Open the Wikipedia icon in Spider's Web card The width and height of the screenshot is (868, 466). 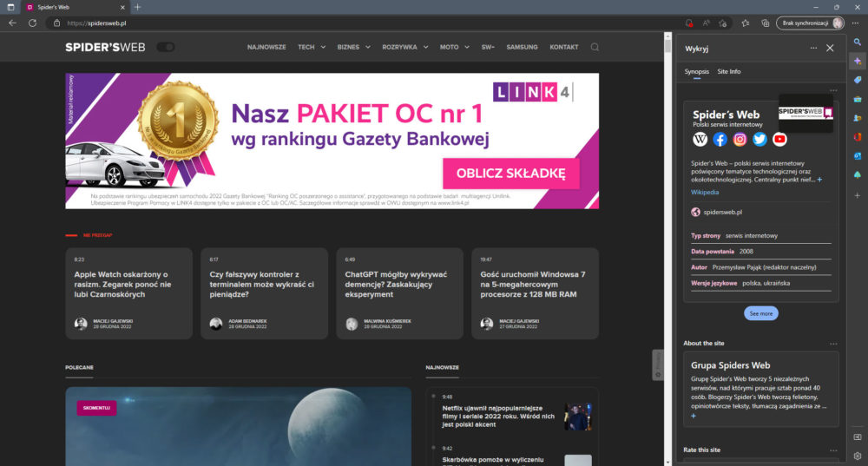(x=700, y=140)
